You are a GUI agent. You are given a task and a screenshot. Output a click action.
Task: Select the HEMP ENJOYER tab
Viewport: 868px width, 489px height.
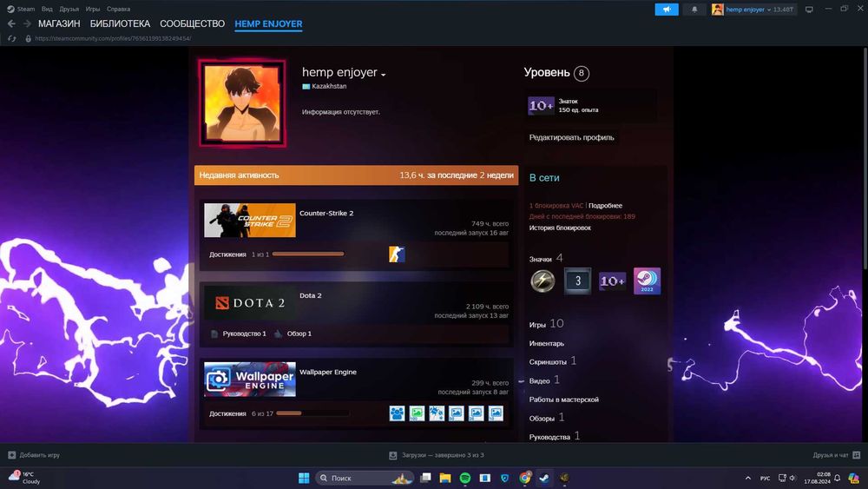click(268, 23)
